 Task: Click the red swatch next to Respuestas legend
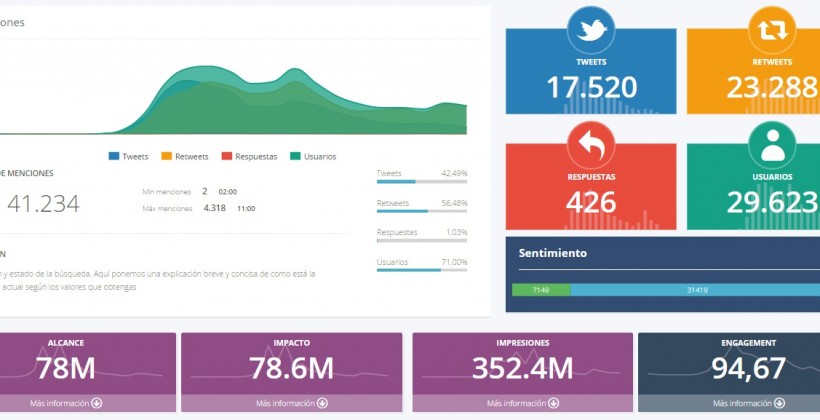(x=226, y=156)
